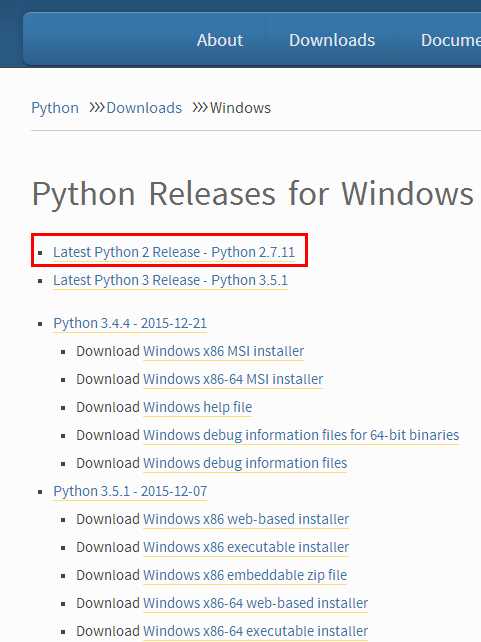Open the Documentation menu in navigation bar
Viewport: 481px width, 642px height.
[451, 40]
